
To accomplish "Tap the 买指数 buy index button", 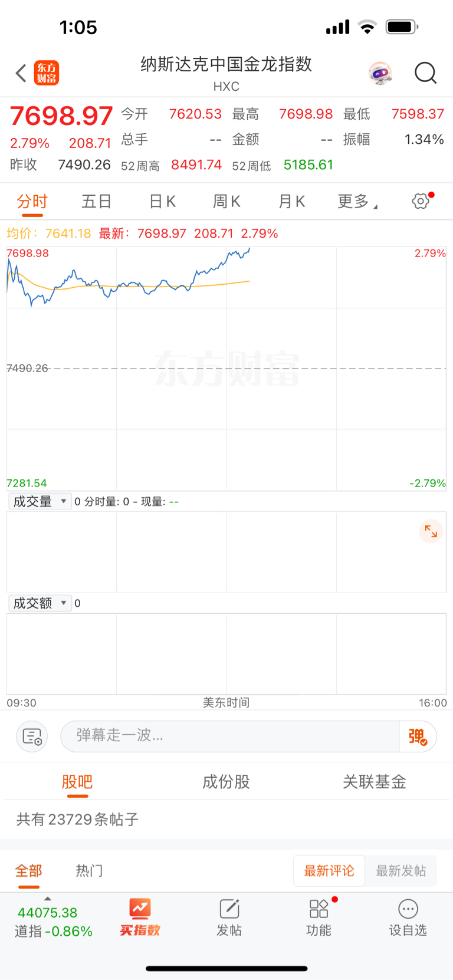I will click(140, 917).
